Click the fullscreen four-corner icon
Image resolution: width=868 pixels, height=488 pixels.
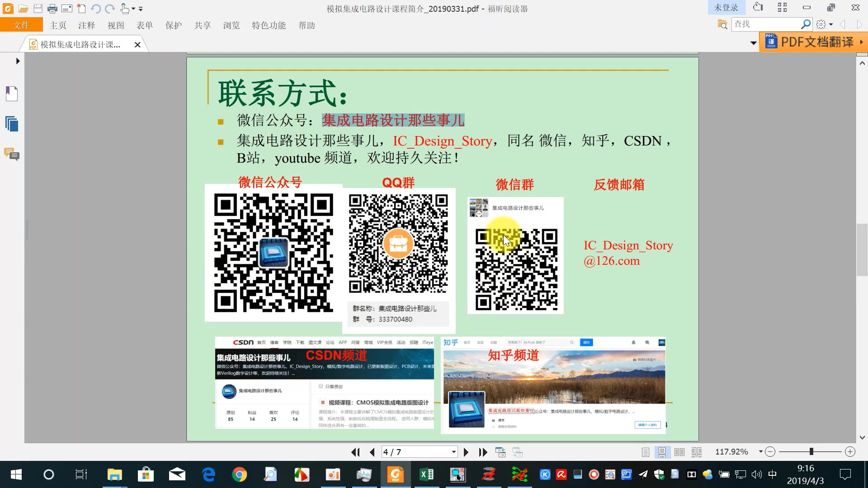point(783,7)
